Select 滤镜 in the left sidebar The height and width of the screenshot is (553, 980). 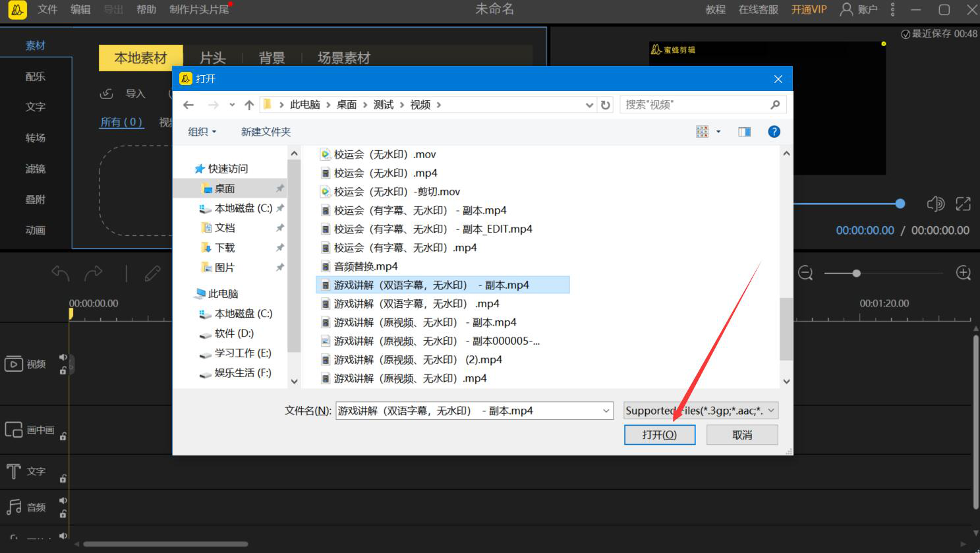[x=36, y=169]
